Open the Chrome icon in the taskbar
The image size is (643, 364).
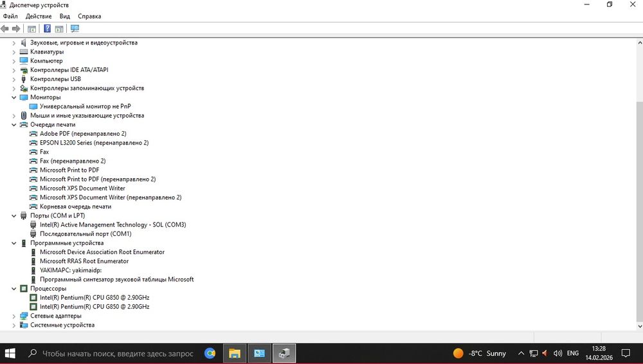click(210, 353)
